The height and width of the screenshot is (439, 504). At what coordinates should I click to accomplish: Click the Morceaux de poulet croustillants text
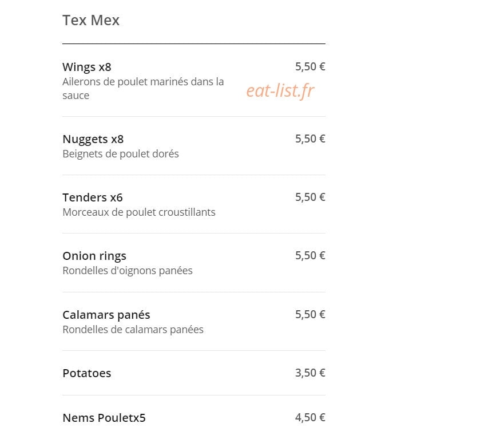[139, 212]
